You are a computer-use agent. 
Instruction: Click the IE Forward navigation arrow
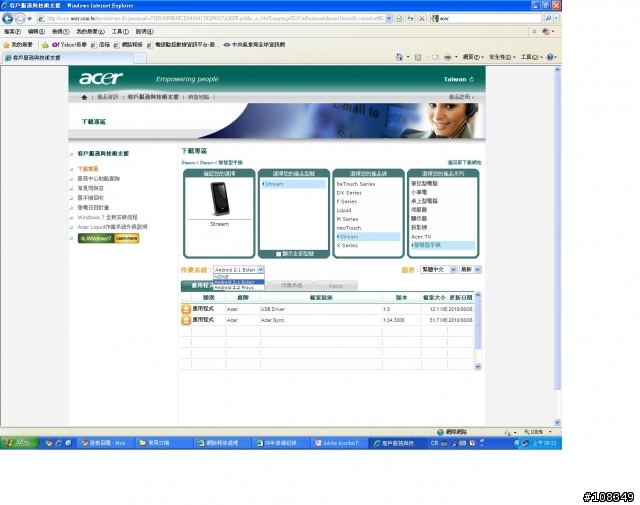pyautogui.click(x=19, y=18)
